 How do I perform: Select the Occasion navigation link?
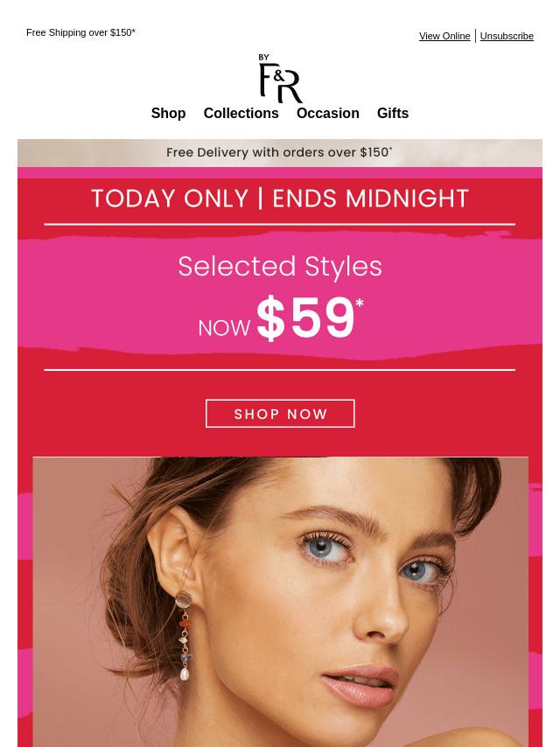[327, 114]
